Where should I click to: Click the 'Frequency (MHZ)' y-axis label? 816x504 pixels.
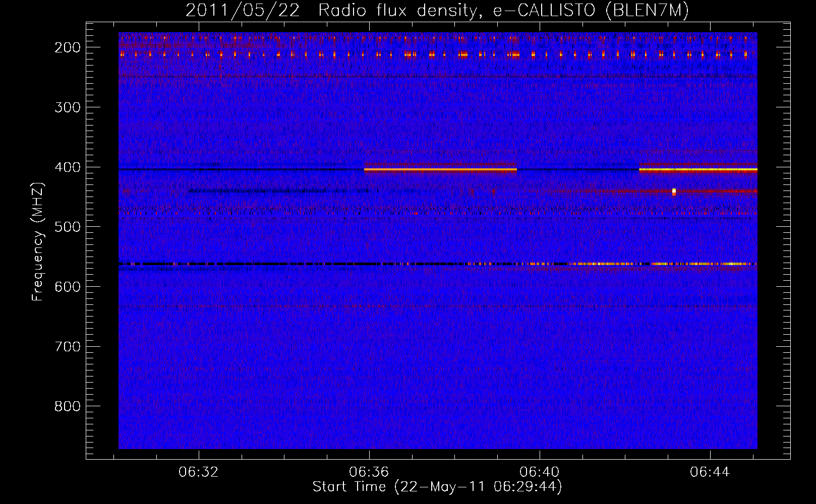[38, 242]
